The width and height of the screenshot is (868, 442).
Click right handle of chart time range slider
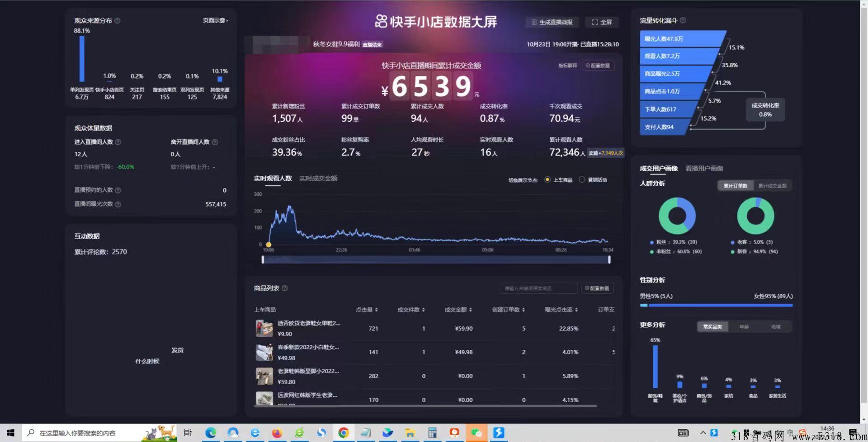(x=609, y=259)
